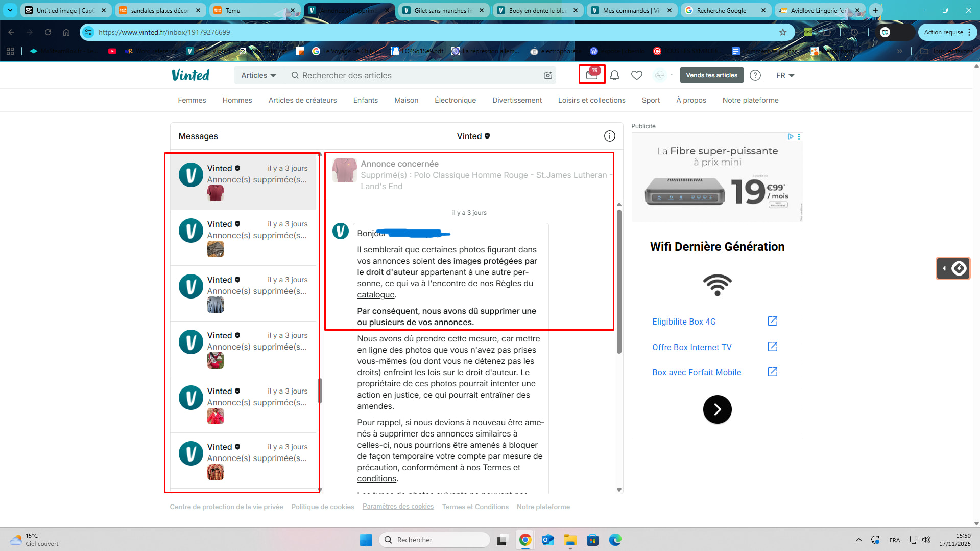980x551 pixels.
Task: Open conversation details info icon
Action: (609, 136)
